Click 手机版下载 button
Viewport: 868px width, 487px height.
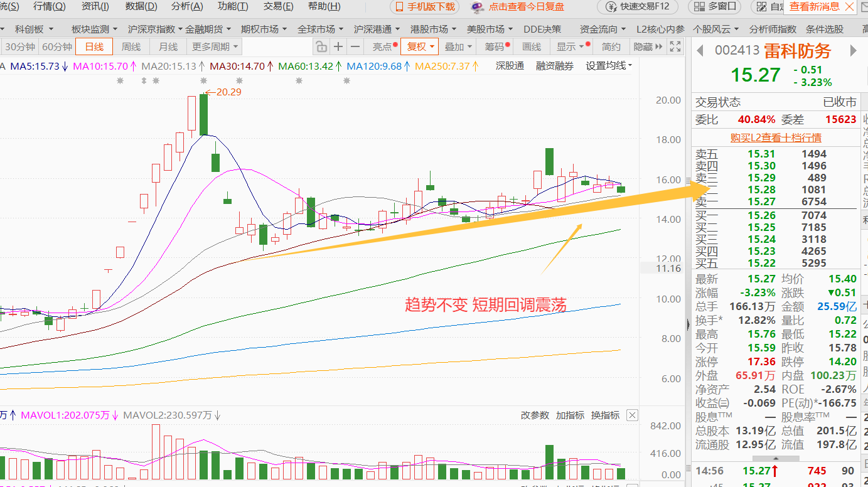click(424, 7)
